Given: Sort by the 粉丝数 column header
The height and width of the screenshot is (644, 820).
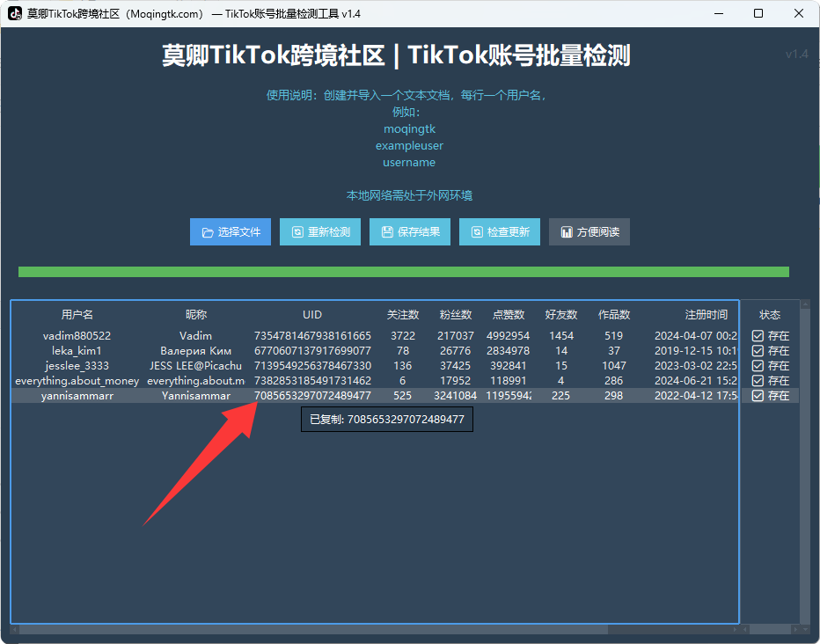Looking at the screenshot, I should tap(456, 315).
